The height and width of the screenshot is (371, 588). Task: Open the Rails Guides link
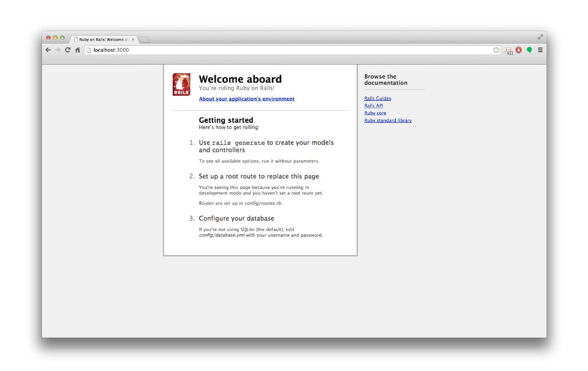point(378,99)
